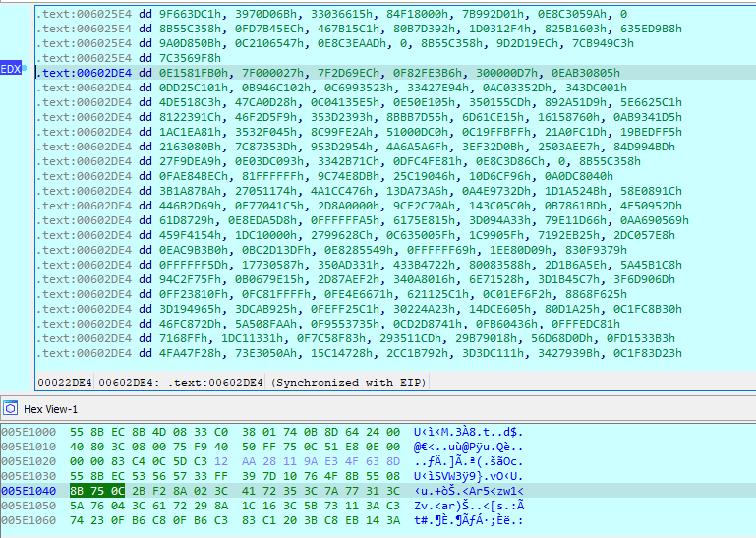Click hex address 005E1050
Viewport: 756px width, 538px height.
(29, 506)
